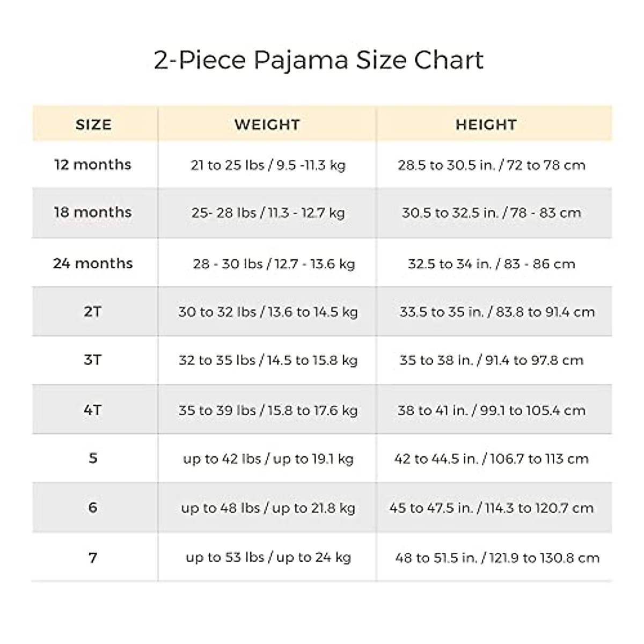Select the 45 to 47.5 in. height cell
Screen dimensions: 644x644
click(x=492, y=508)
